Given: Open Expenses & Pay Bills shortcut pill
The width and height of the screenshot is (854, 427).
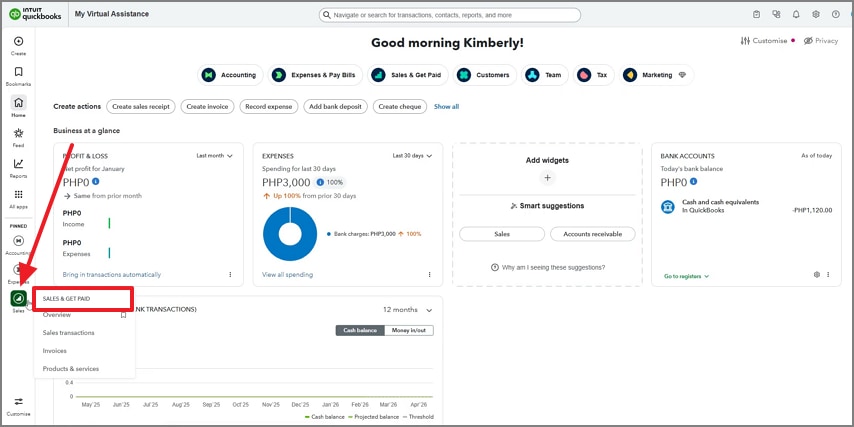Looking at the screenshot, I should coord(315,75).
